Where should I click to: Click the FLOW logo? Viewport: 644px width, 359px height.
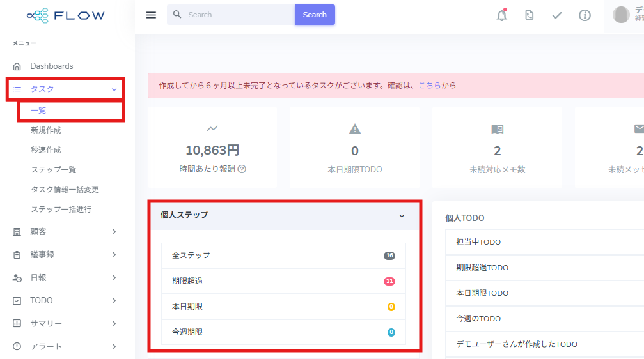point(66,15)
